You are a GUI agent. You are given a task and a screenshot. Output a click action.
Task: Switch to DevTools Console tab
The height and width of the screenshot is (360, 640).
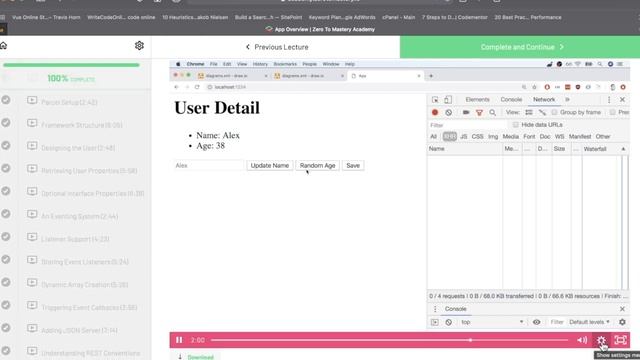[511, 100]
